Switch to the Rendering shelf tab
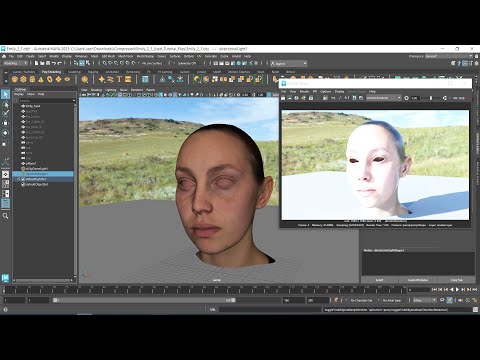The height and width of the screenshot is (360, 480). pos(133,72)
